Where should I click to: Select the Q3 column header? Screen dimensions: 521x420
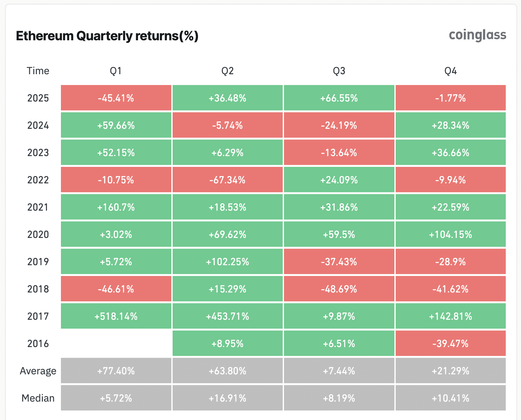(x=339, y=71)
